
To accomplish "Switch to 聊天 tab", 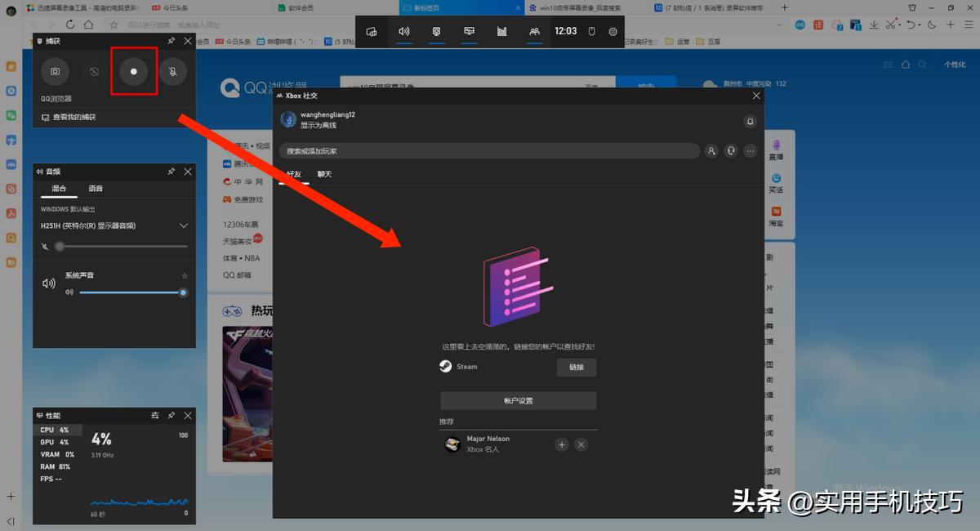I will tap(325, 174).
